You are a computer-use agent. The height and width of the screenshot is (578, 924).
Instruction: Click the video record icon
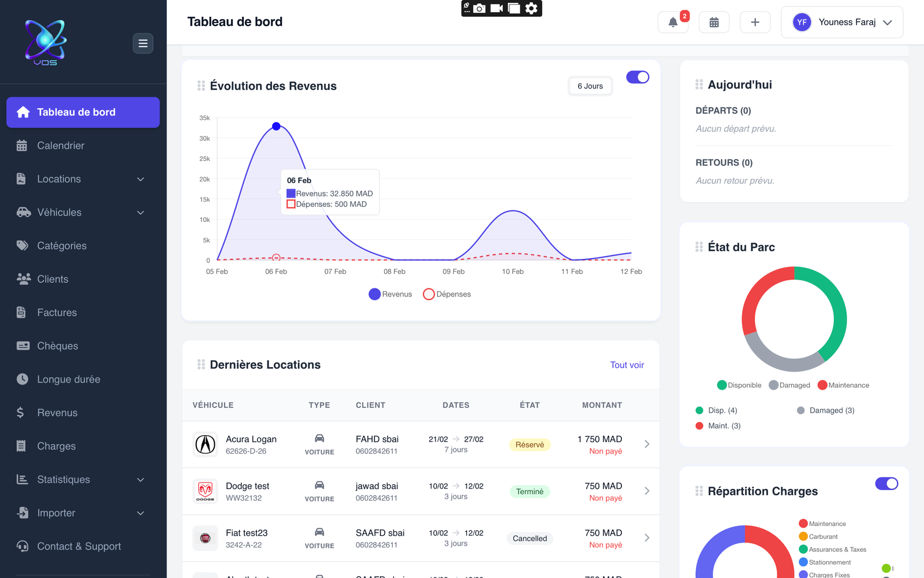click(x=497, y=8)
